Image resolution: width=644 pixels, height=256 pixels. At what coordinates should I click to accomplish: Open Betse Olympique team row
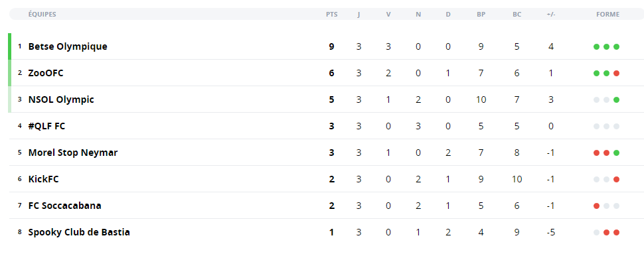click(327, 46)
